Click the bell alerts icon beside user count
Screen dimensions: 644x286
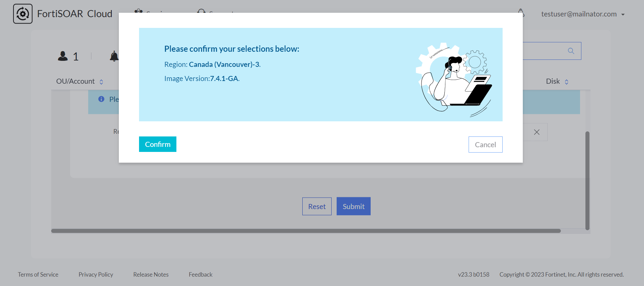[x=114, y=56]
